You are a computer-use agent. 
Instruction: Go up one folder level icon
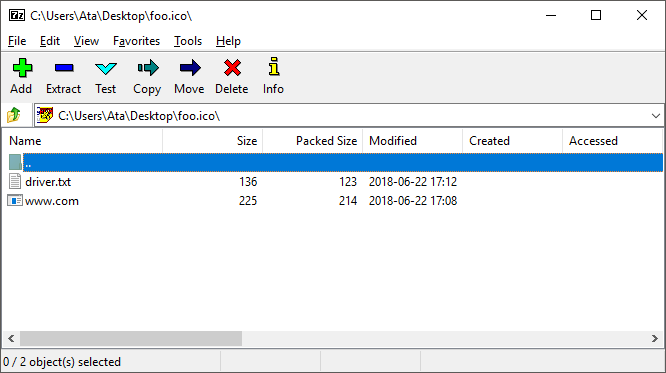click(x=14, y=115)
